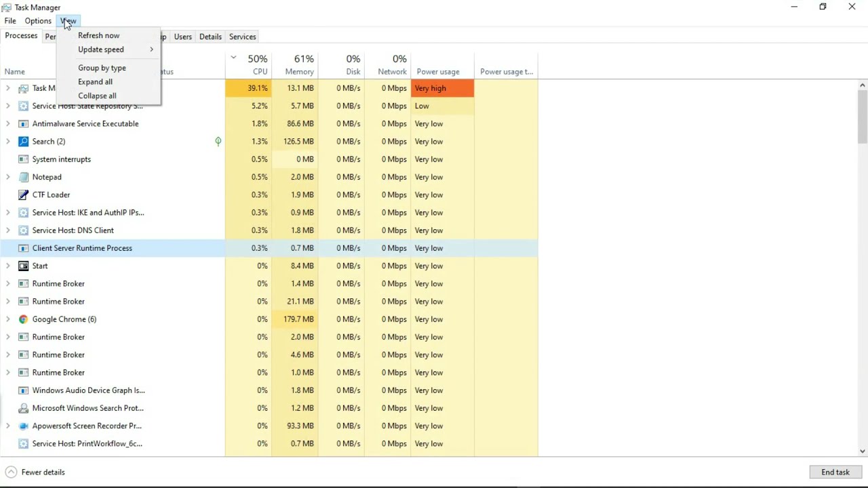The width and height of the screenshot is (868, 488).
Task: Click the Client Server Runtime Process icon
Action: tap(24, 248)
